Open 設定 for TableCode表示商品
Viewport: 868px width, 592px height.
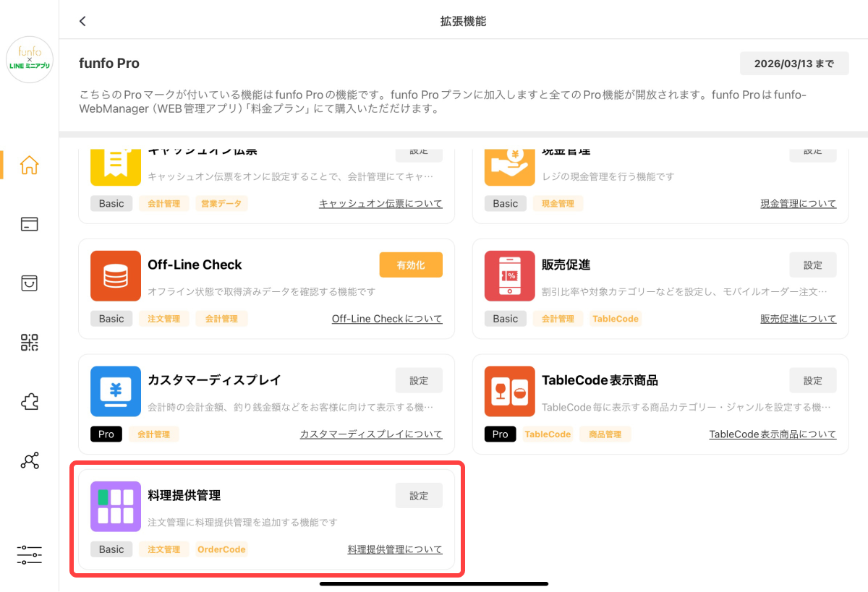[813, 380]
